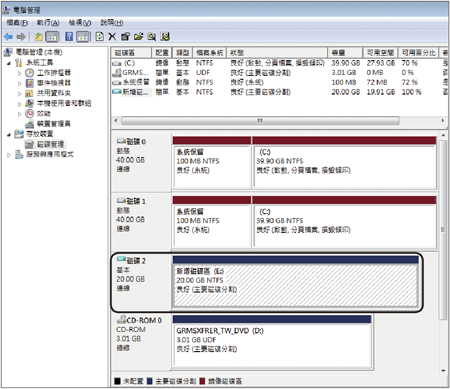450x389 pixels.
Task: Click the last toolbar icon for disk settings
Action: click(165, 36)
